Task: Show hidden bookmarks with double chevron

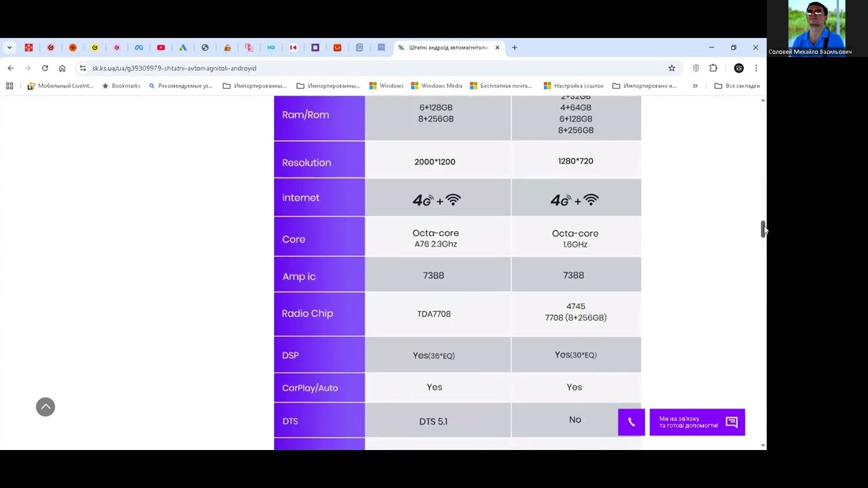Action: [695, 86]
